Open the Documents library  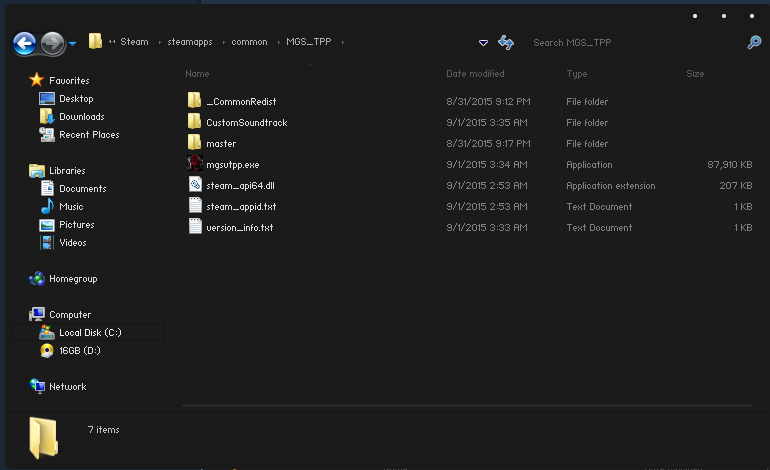(x=82, y=189)
